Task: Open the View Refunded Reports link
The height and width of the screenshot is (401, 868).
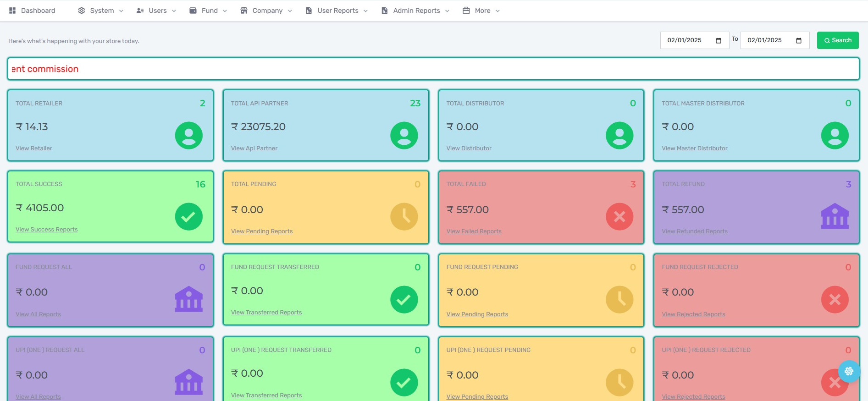Action: tap(695, 231)
